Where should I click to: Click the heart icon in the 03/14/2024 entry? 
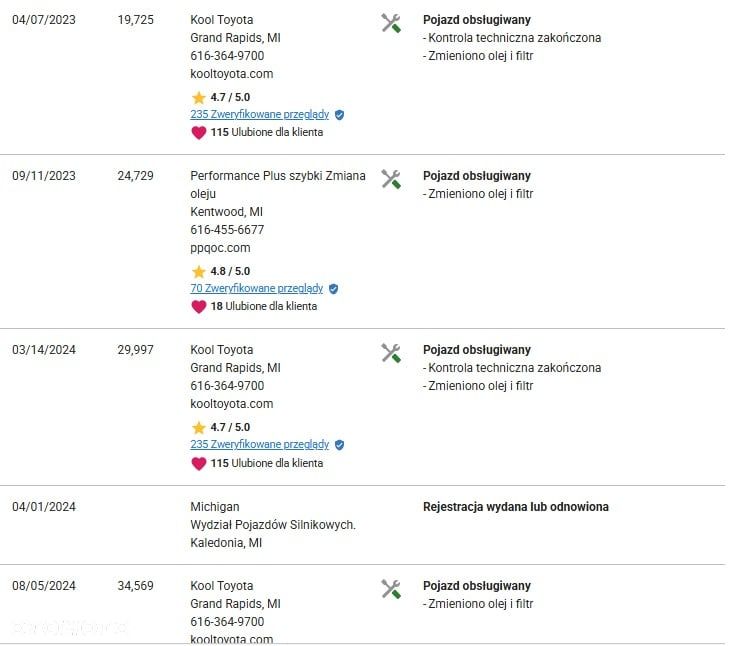point(199,463)
